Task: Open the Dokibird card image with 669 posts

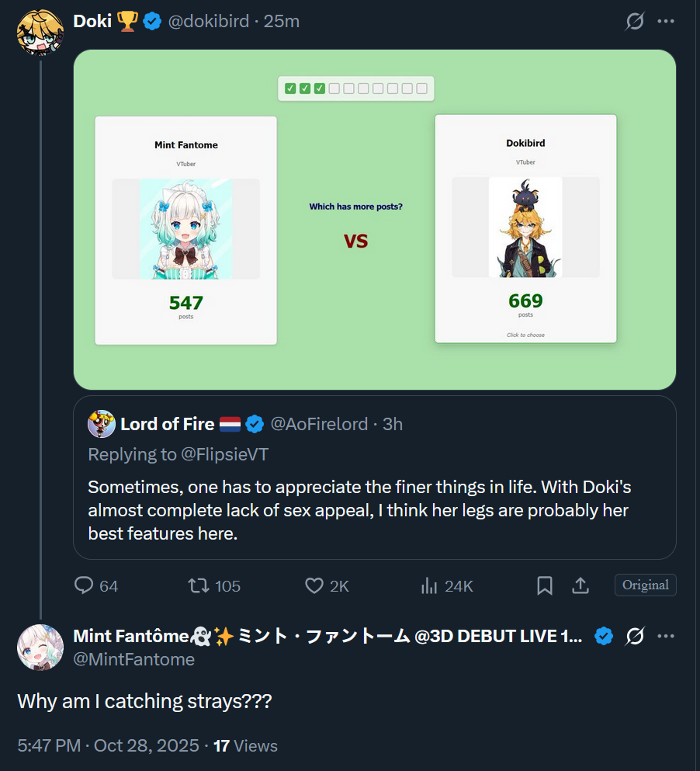Action: [525, 227]
